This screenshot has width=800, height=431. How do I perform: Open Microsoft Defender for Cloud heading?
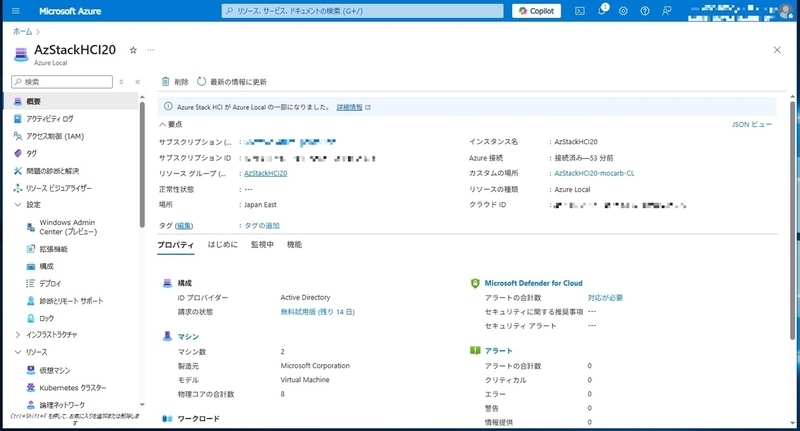(x=534, y=283)
